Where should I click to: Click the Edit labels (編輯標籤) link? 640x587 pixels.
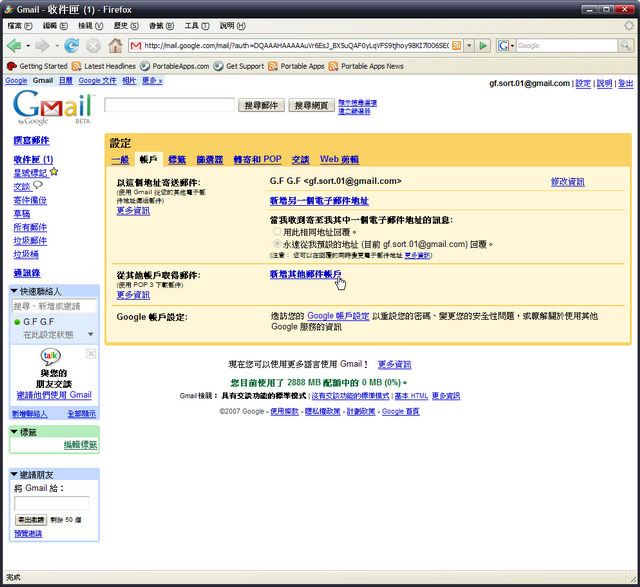pyautogui.click(x=80, y=445)
